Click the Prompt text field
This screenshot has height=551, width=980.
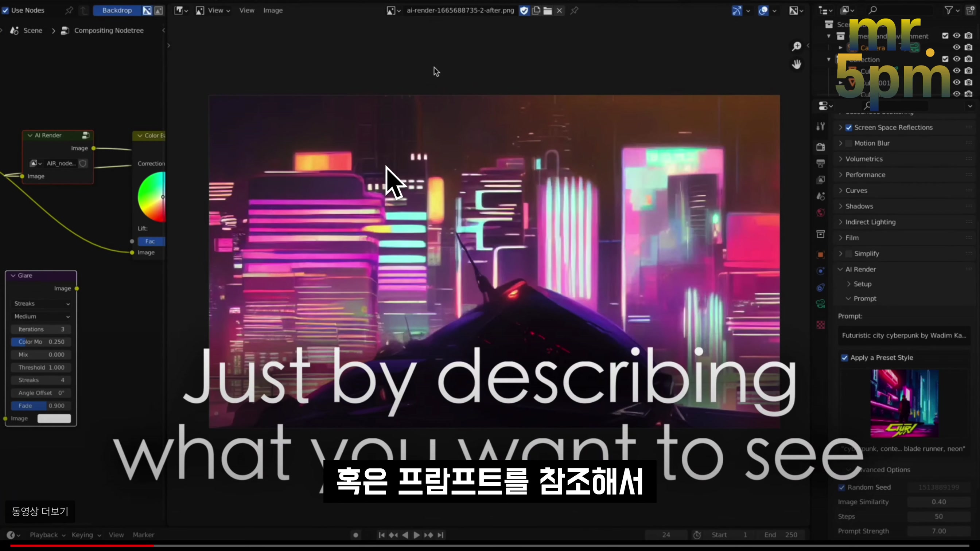coord(903,335)
